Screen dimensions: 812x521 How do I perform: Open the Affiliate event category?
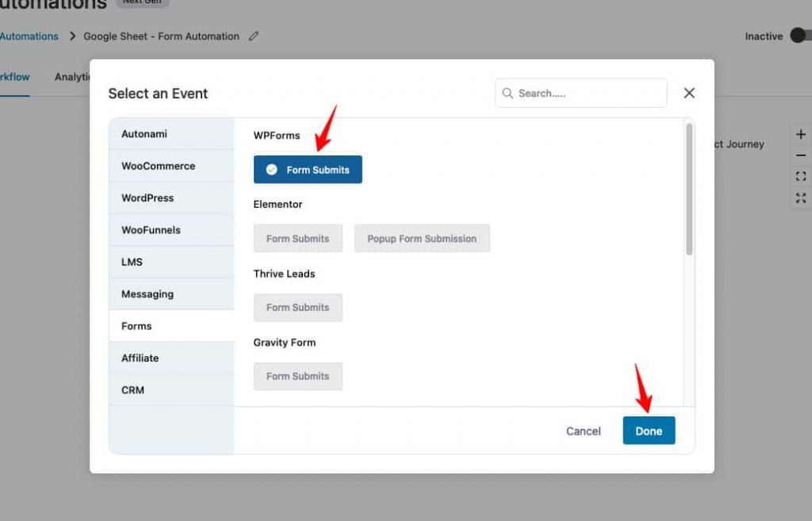(x=171, y=358)
